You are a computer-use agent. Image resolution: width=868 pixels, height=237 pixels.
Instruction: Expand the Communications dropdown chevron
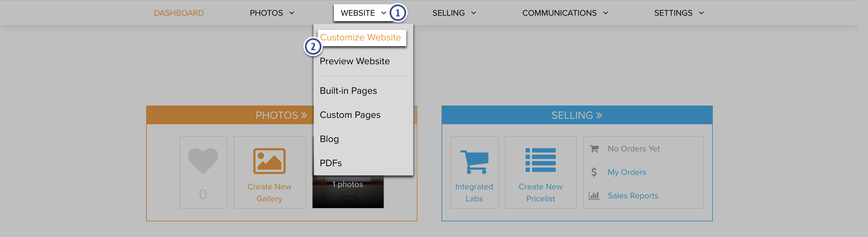click(x=605, y=13)
